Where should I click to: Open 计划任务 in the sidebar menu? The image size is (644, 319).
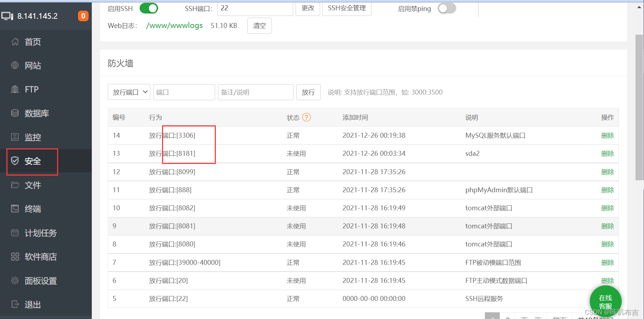[41, 233]
